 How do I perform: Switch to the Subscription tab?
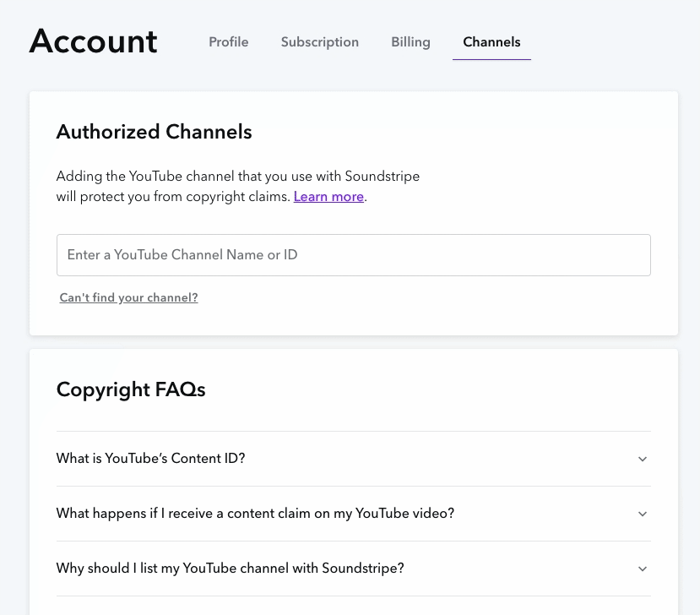click(320, 42)
